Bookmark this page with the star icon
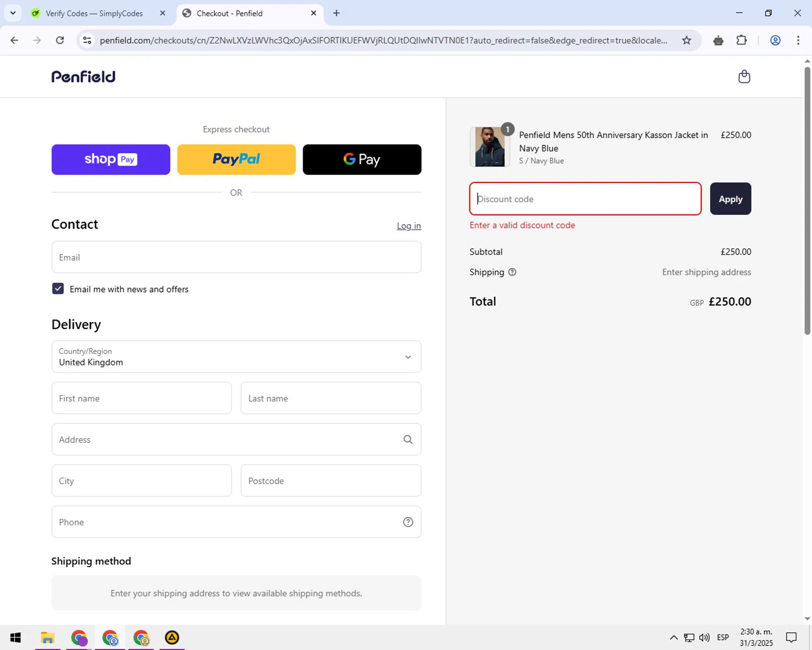 click(686, 40)
